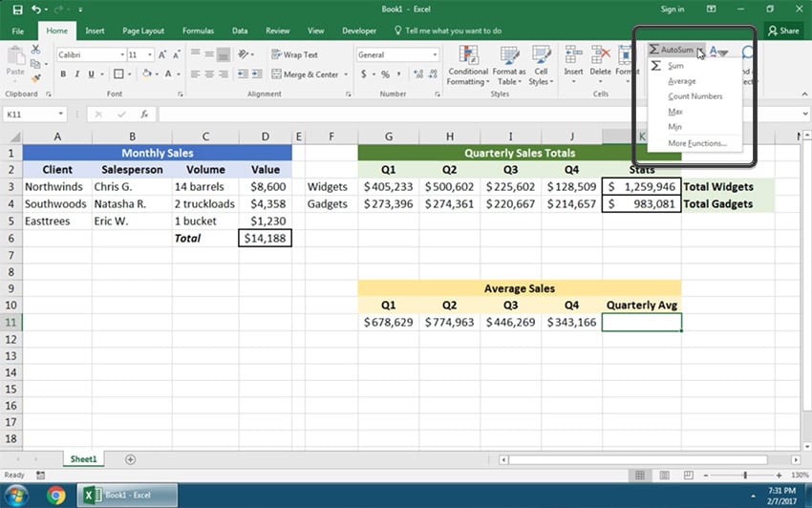This screenshot has height=508, width=812.
Task: Choose Max from the AutoSum menu
Action: tap(675, 112)
